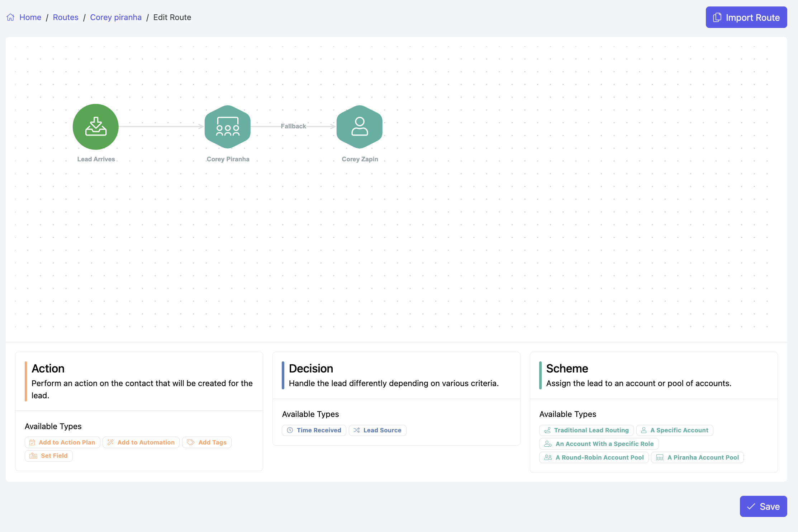Click the Lead Arrives inbox node icon
The height and width of the screenshot is (532, 798).
[96, 127]
